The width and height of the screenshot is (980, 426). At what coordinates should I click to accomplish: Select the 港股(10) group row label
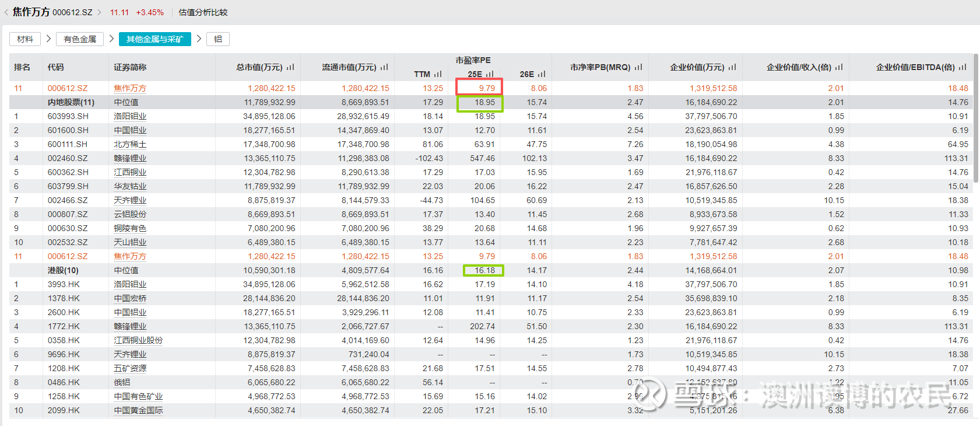point(63,270)
